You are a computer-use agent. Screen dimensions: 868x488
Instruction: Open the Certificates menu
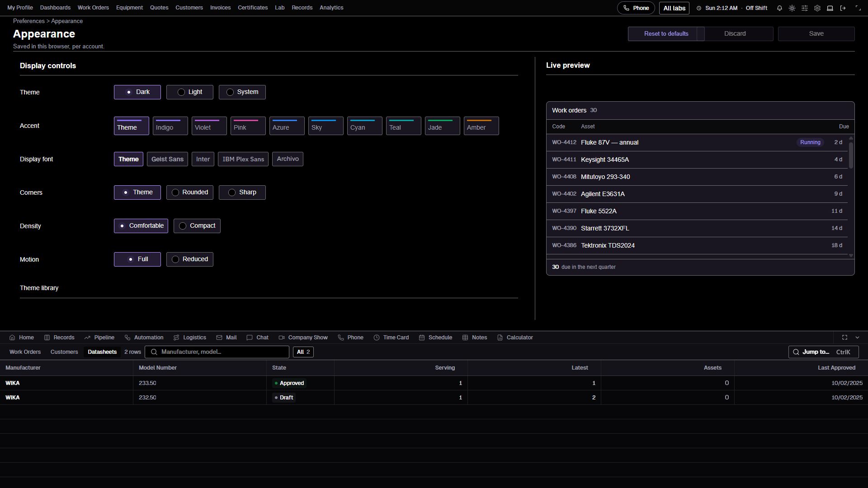(253, 8)
